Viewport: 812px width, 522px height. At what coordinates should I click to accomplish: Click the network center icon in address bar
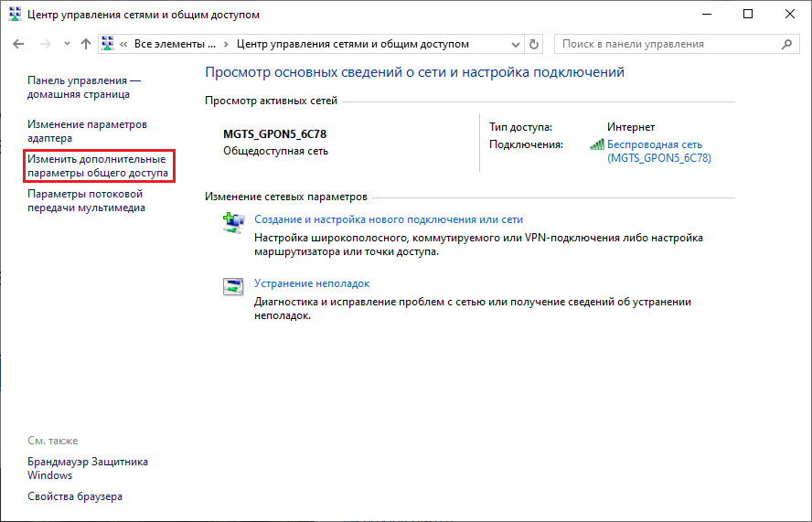pos(109,44)
